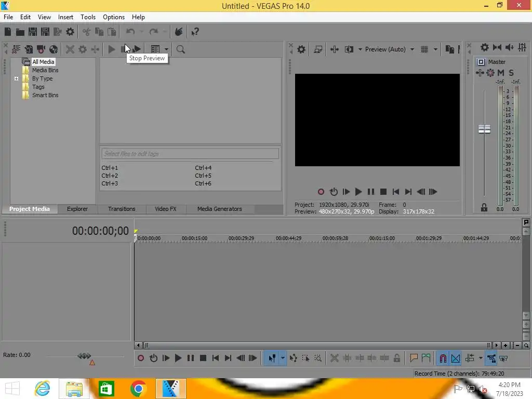Click Insert Region icon on timeline toolbar

point(426,358)
